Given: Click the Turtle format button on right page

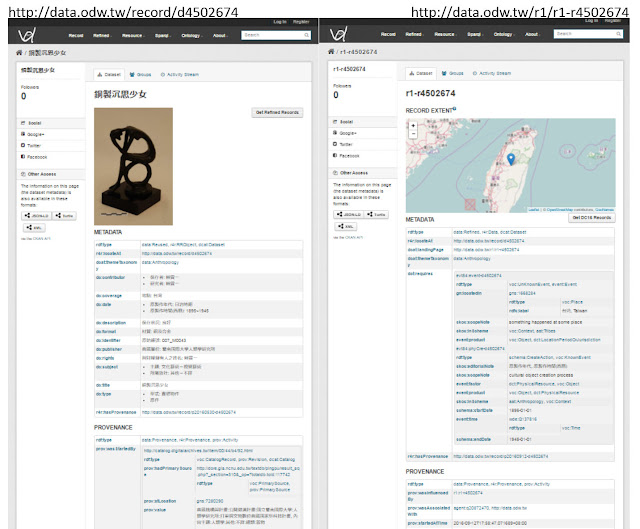Looking at the screenshot, I should 376,214.
